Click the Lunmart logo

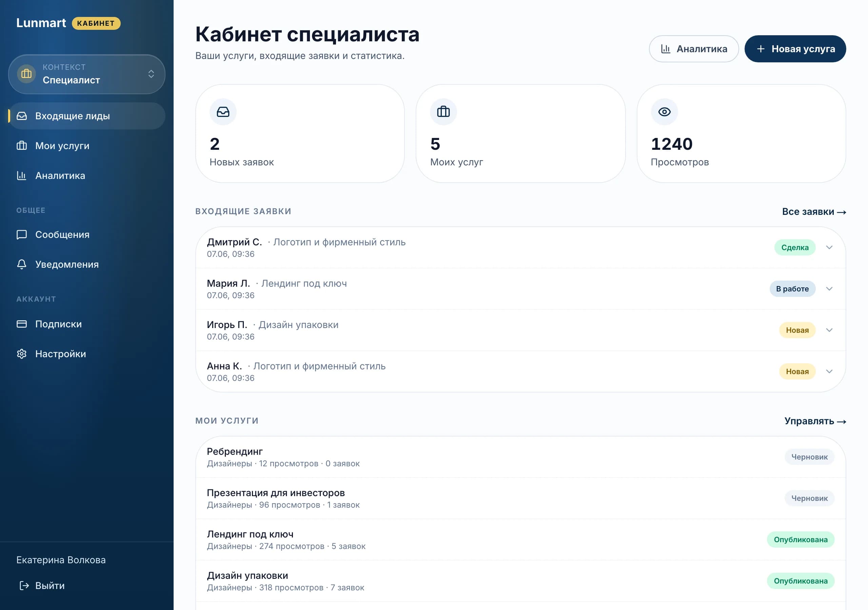tap(41, 23)
